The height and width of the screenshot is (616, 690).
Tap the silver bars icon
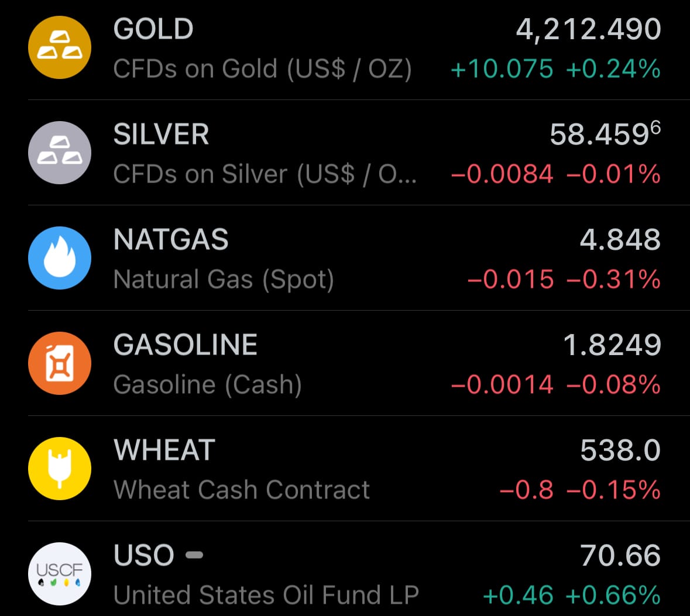tap(60, 153)
